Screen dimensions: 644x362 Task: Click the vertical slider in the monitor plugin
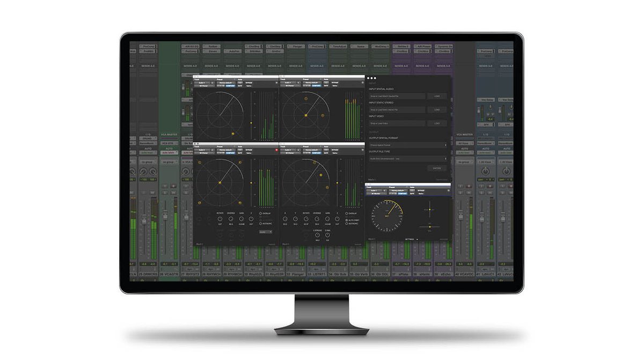point(430,209)
